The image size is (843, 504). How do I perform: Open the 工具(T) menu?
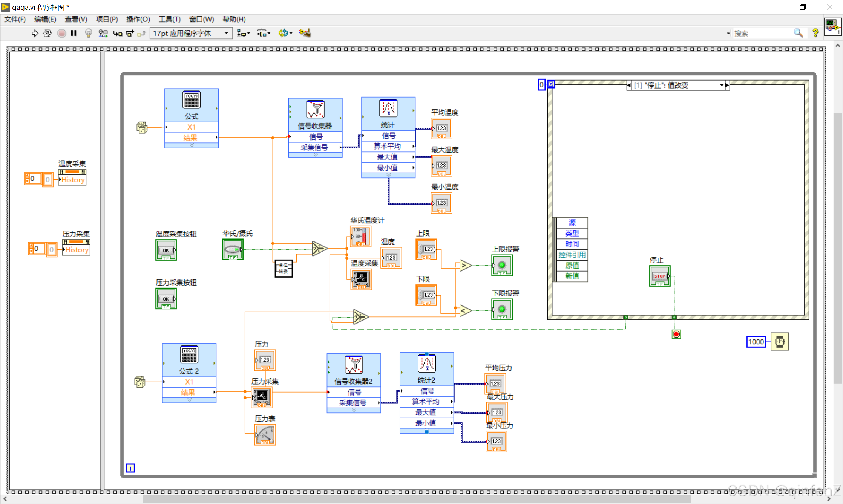tap(169, 19)
